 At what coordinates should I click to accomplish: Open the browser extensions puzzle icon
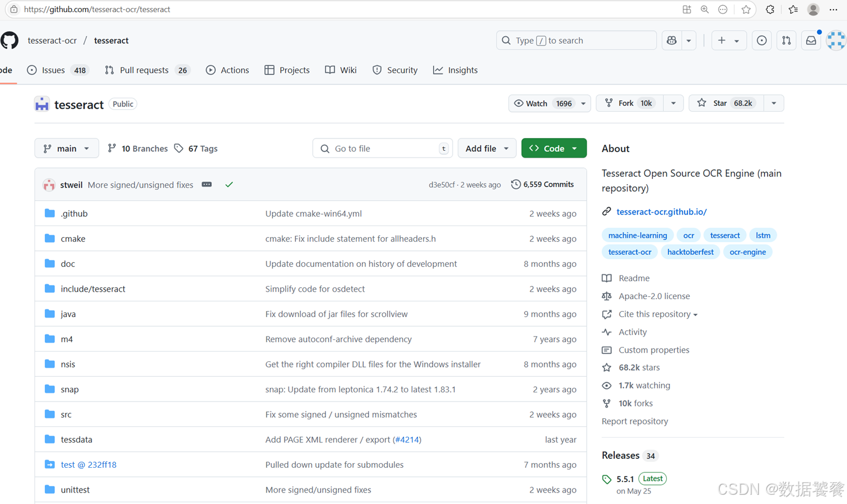pos(770,9)
